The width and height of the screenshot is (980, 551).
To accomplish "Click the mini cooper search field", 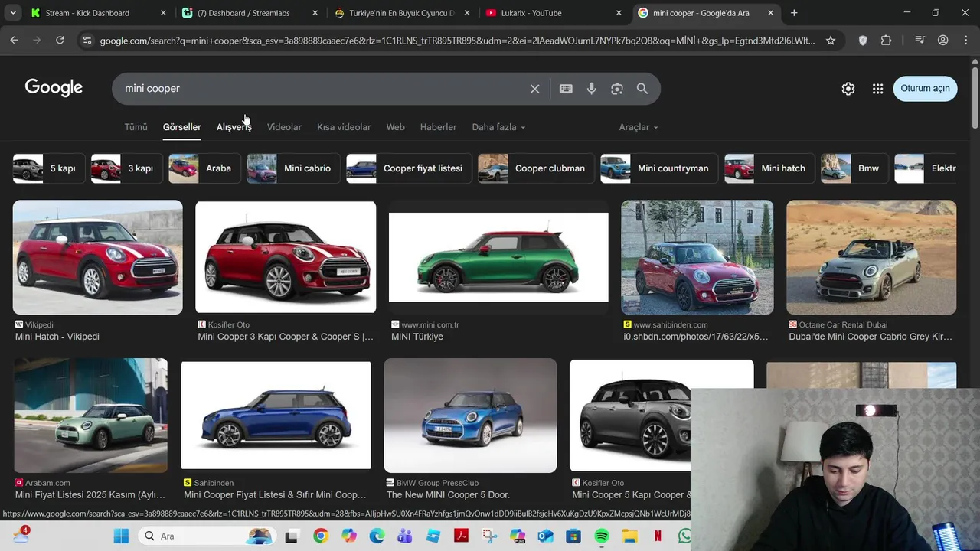I will pyautogui.click(x=322, y=89).
